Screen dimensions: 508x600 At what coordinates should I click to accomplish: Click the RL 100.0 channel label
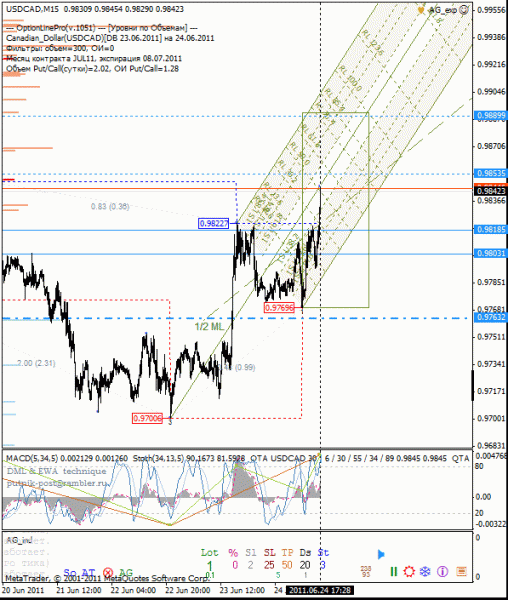click(x=350, y=78)
